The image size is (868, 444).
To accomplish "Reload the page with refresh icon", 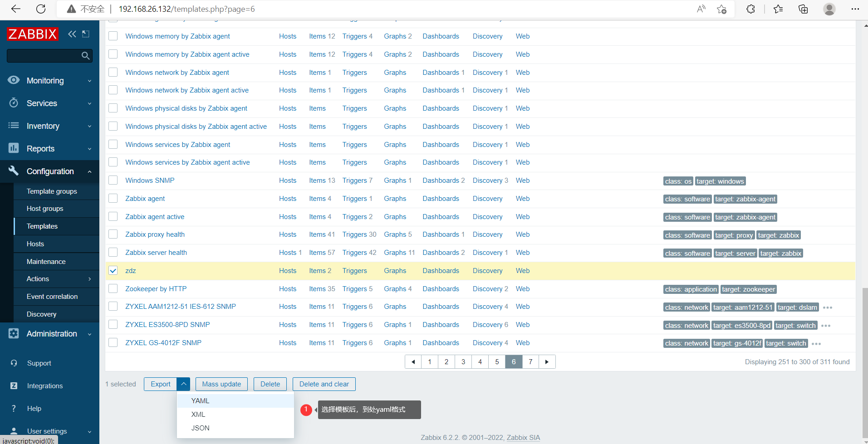I will pos(41,9).
